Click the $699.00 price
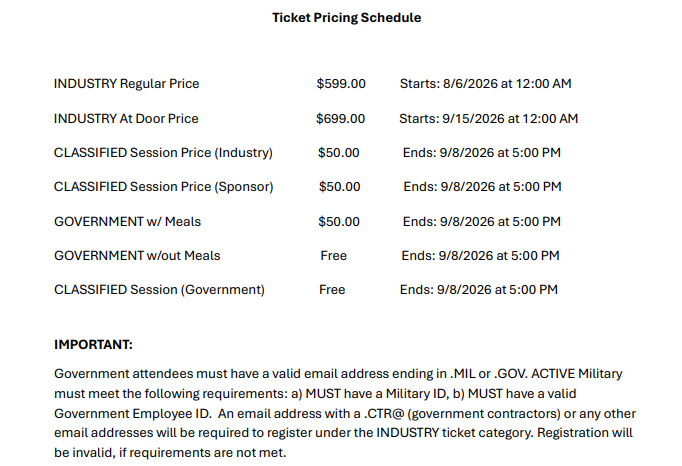 click(x=341, y=118)
